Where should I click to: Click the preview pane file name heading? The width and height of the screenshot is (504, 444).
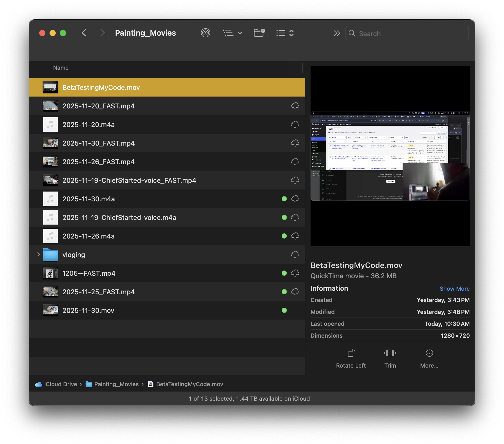(356, 265)
